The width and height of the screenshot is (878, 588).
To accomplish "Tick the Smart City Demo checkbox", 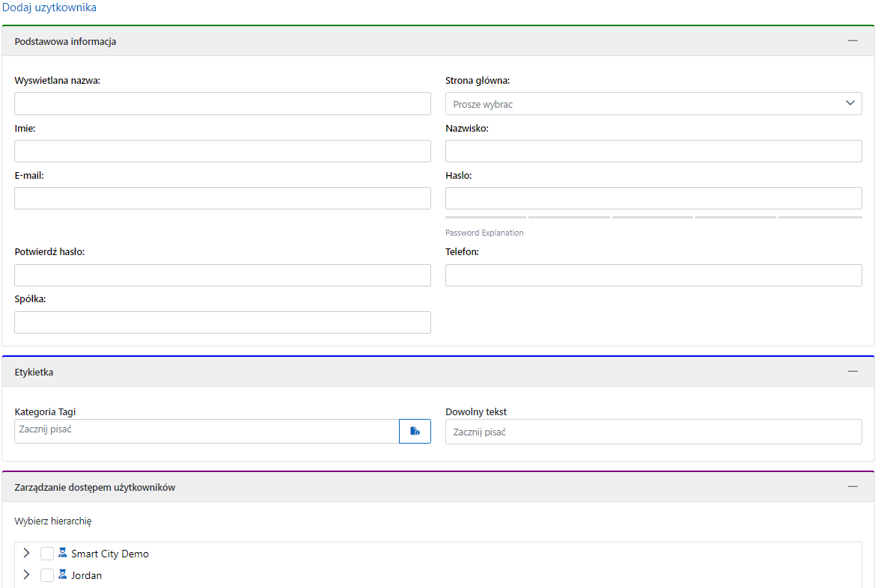I will point(47,554).
